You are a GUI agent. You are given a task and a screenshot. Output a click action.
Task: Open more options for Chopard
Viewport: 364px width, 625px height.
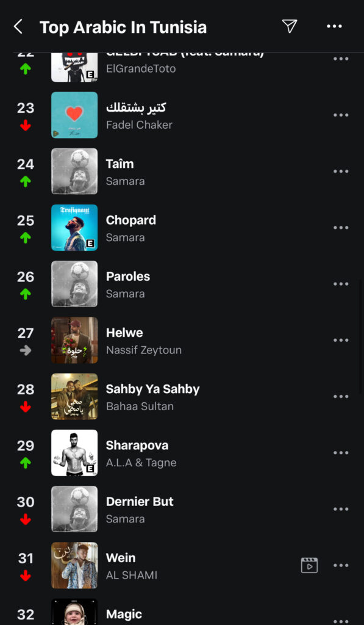point(341,228)
